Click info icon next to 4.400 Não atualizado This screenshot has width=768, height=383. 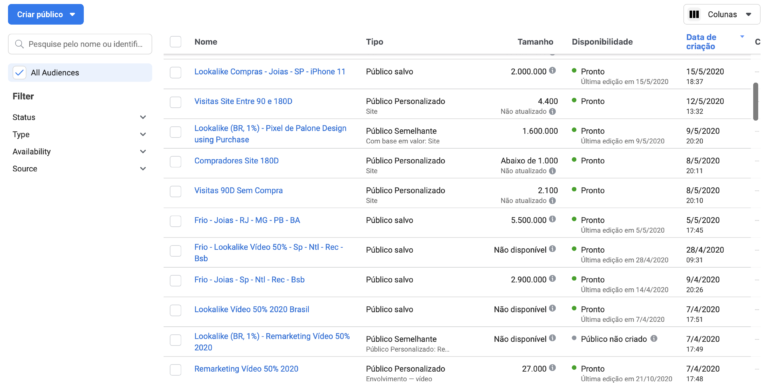click(x=552, y=112)
